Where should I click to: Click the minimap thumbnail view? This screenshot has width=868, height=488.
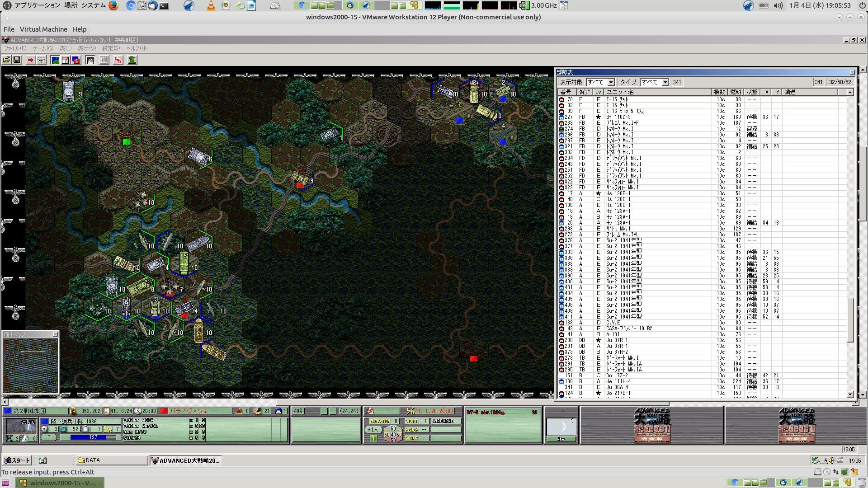(31, 366)
